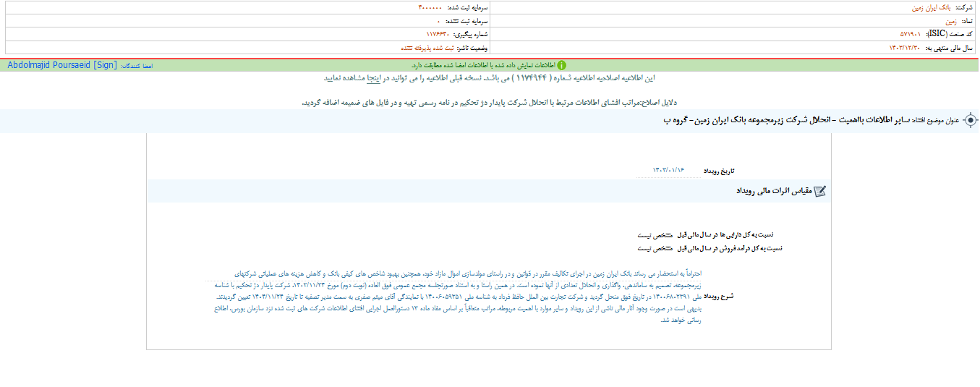The width and height of the screenshot is (980, 387).
Task: Click the symbol value زمین
Action: [x=950, y=21]
